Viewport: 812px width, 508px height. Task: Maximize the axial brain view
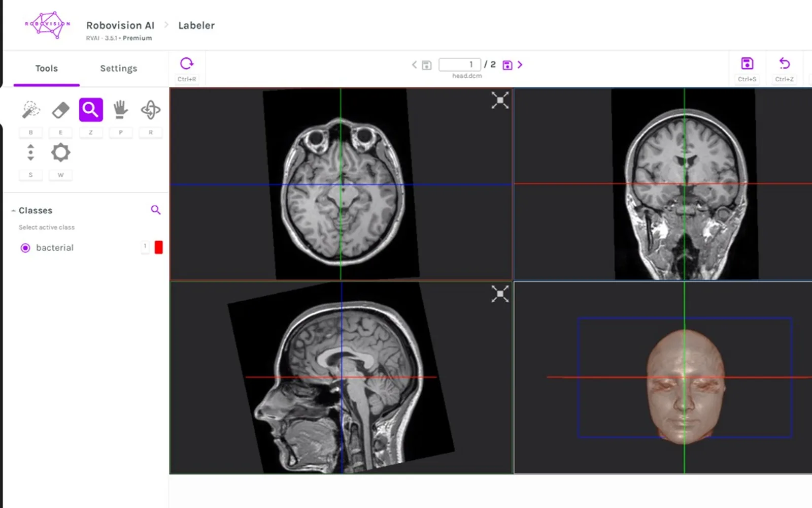500,101
